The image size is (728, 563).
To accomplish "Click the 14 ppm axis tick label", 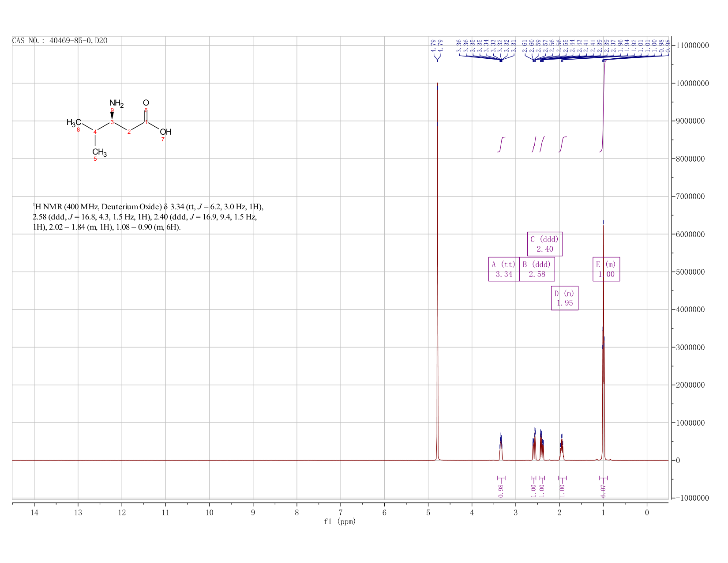I will pos(34,513).
